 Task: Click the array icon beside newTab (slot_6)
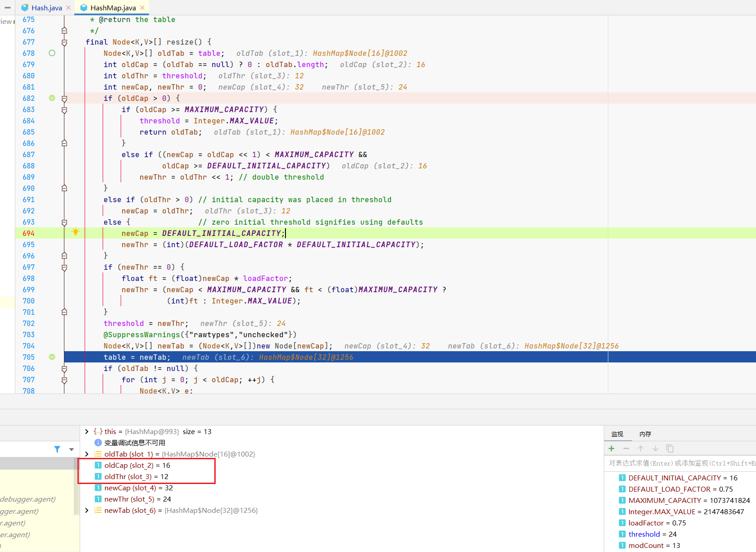click(x=98, y=510)
